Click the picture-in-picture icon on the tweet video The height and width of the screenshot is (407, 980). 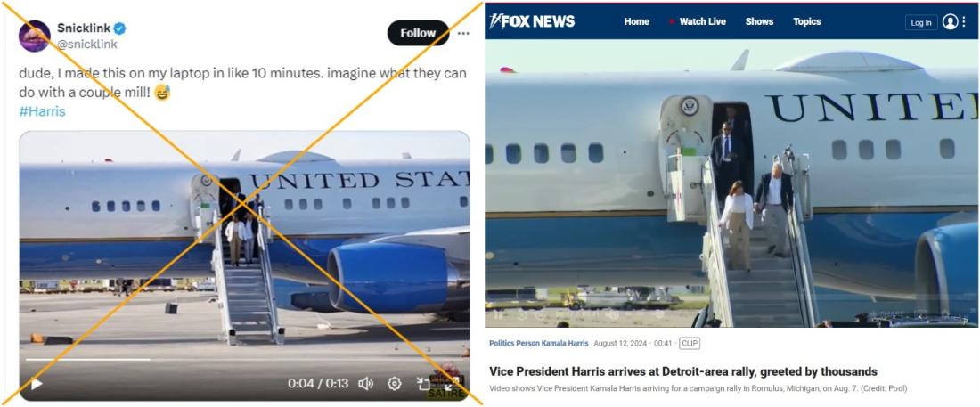[423, 383]
